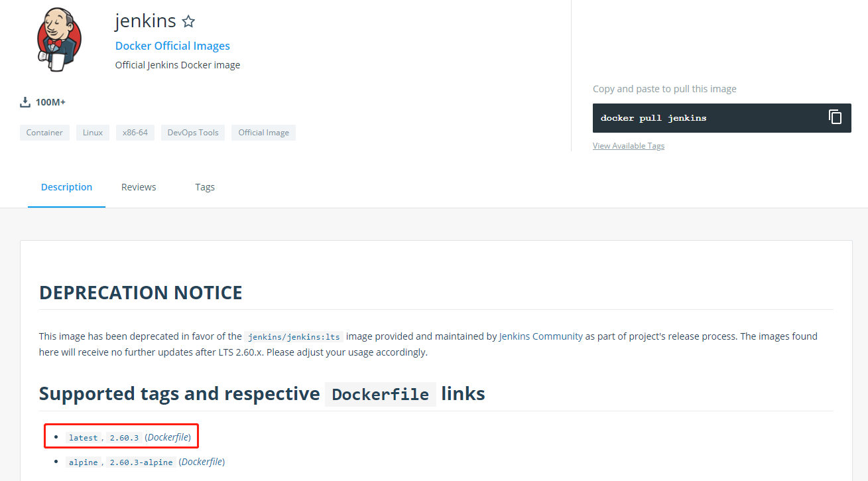Click the '2.60.3-alpine' tag code

[141, 462]
